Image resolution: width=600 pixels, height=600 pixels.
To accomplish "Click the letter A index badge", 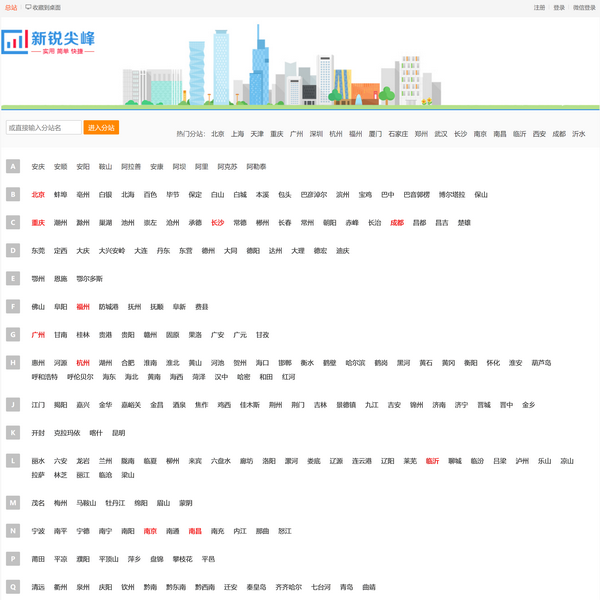I will point(12,167).
